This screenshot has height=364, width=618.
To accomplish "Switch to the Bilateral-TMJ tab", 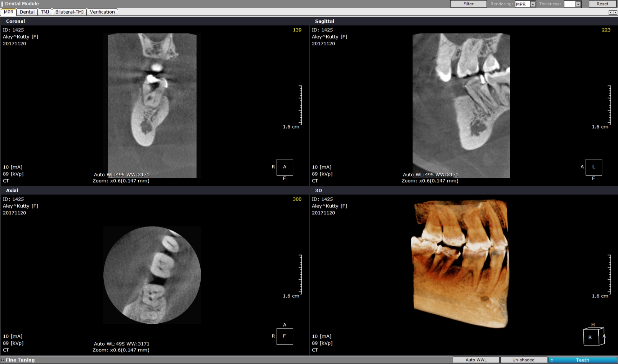I will (69, 12).
